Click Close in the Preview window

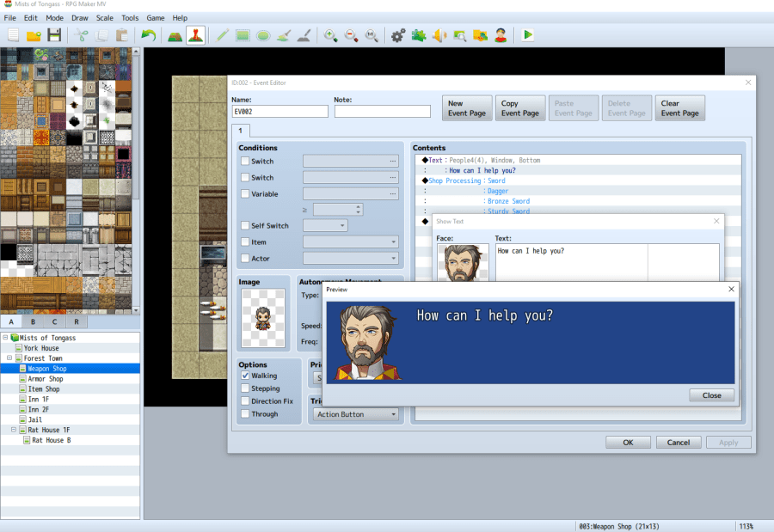click(711, 395)
